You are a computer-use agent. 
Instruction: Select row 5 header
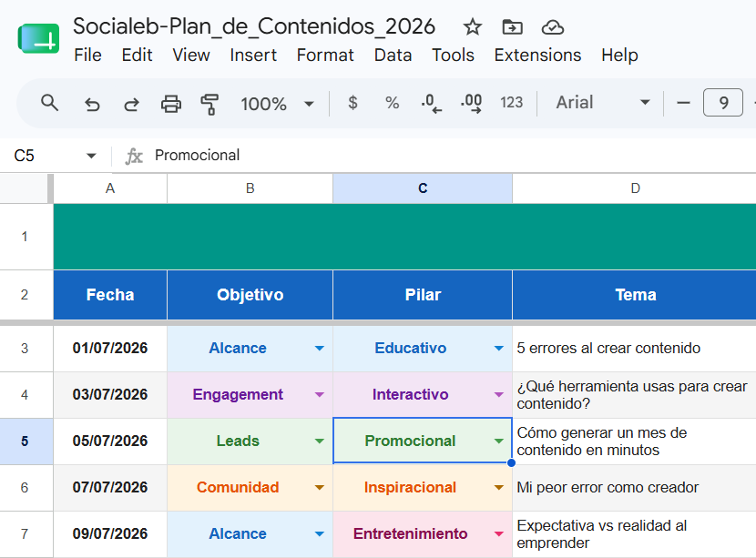coord(25,441)
